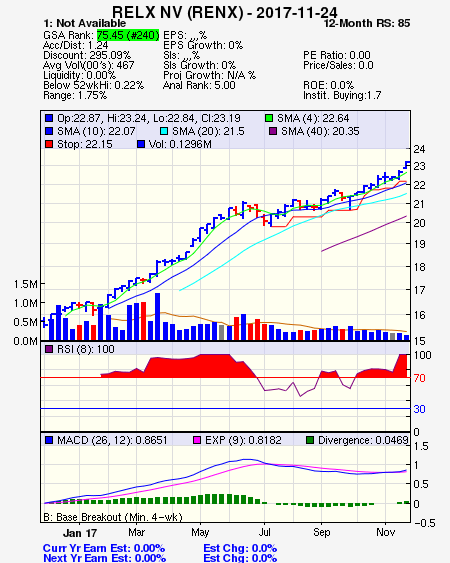
Task: Click the blue Vol legend swatch
Action: point(141,144)
